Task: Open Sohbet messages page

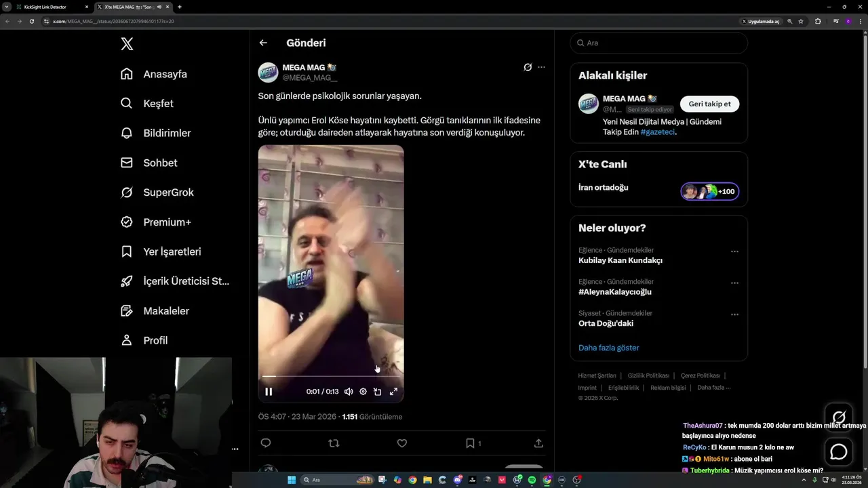Action: click(149, 163)
